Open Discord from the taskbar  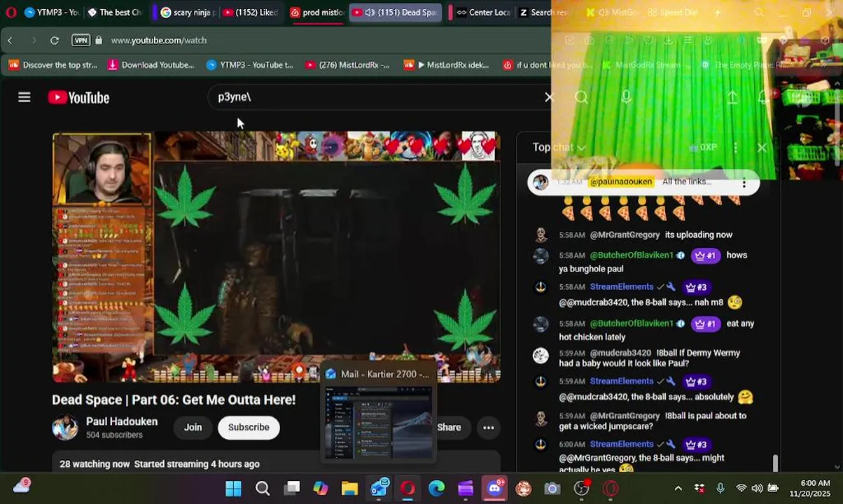pyautogui.click(x=494, y=489)
